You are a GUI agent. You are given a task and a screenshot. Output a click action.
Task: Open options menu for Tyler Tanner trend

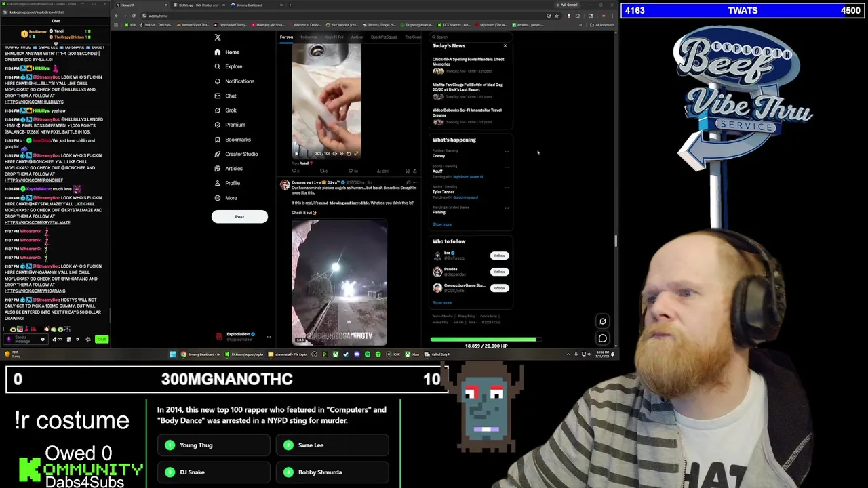coord(507,188)
